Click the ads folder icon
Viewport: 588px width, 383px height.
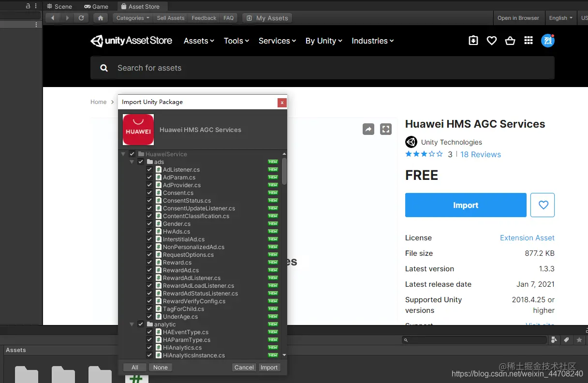150,162
